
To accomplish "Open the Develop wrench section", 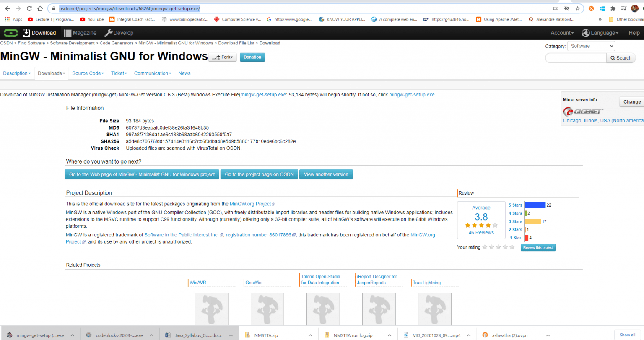I will [119, 33].
